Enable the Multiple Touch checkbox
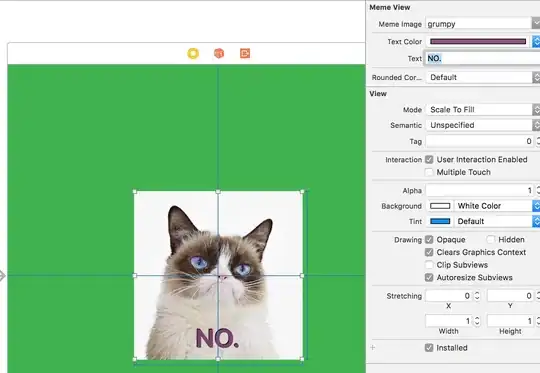The height and width of the screenshot is (373, 540). 429,172
